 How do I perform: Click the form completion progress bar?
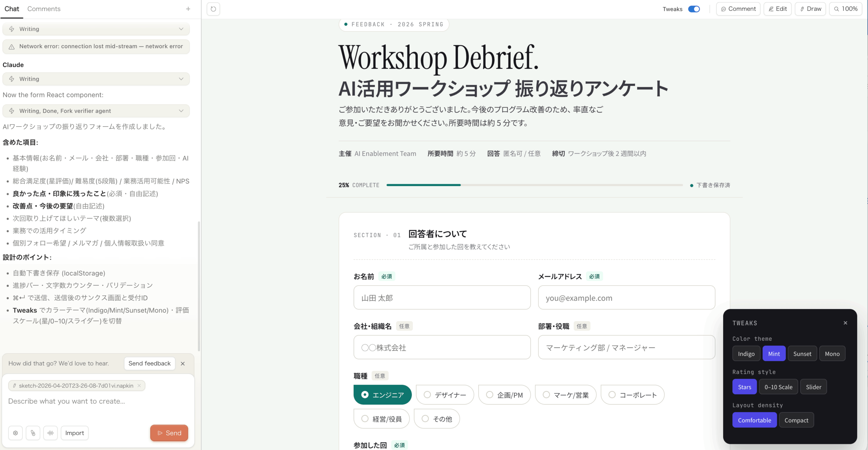coord(534,185)
